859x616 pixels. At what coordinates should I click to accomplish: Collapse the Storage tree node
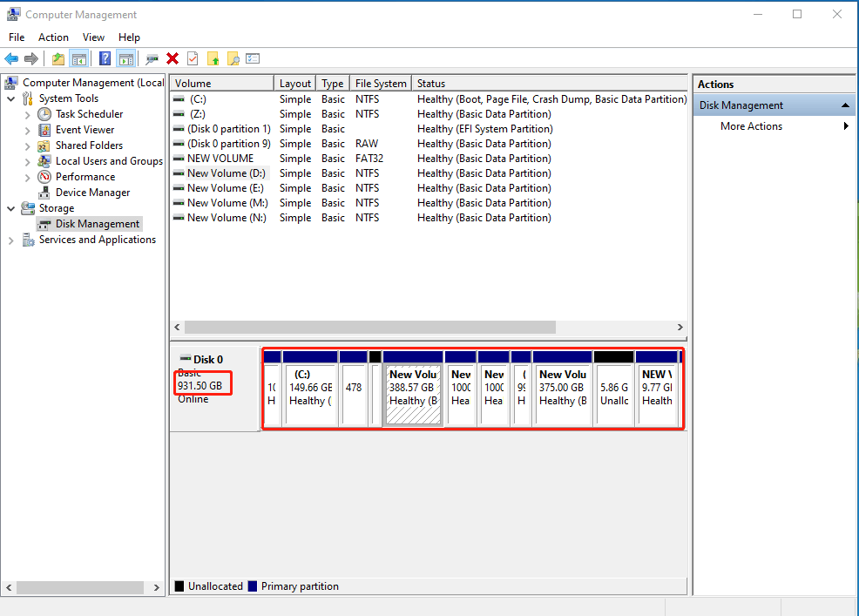coord(11,208)
